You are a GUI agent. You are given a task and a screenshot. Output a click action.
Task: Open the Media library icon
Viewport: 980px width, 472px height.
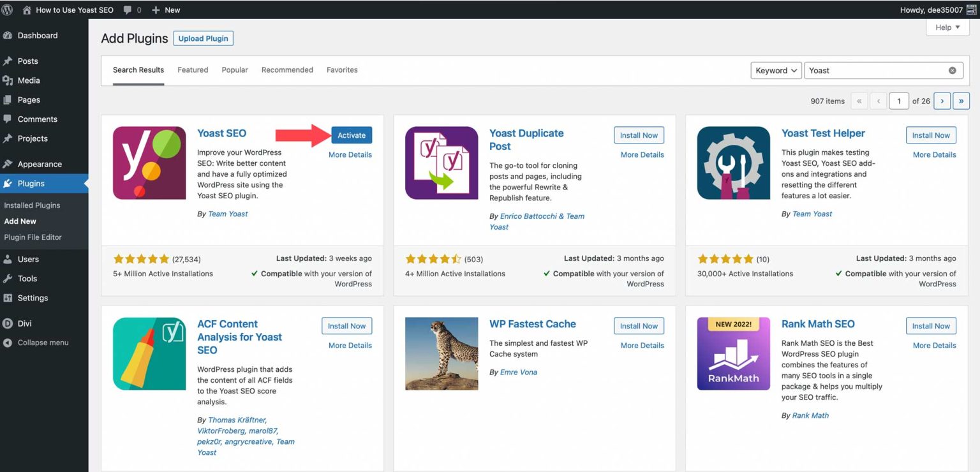(x=11, y=80)
